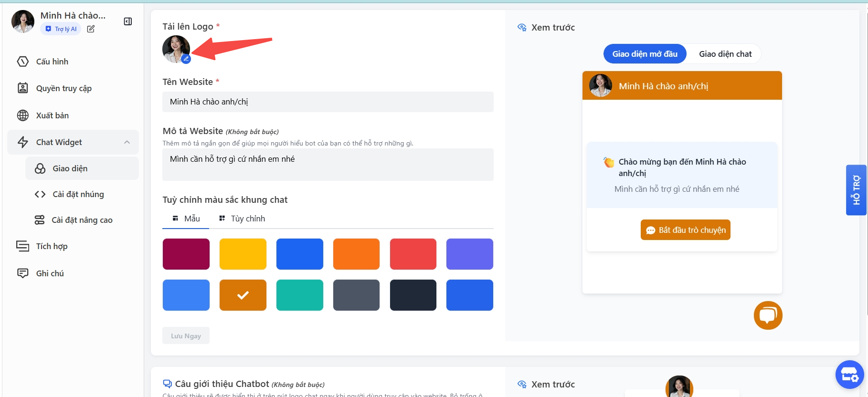Screen dimensions: 868x397
Task: Switch to the Tùy chỉnh color tab
Action: click(x=243, y=219)
